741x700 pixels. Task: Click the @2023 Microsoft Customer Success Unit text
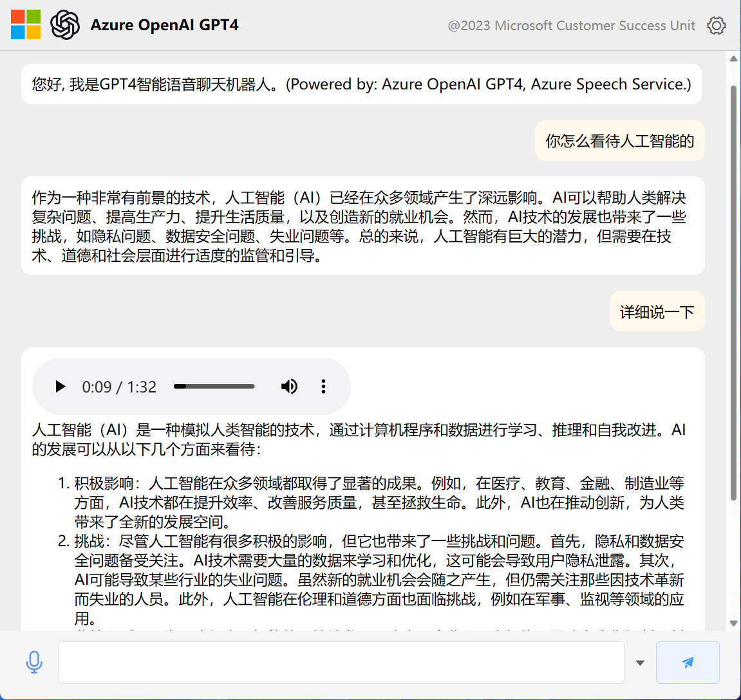pos(571,26)
